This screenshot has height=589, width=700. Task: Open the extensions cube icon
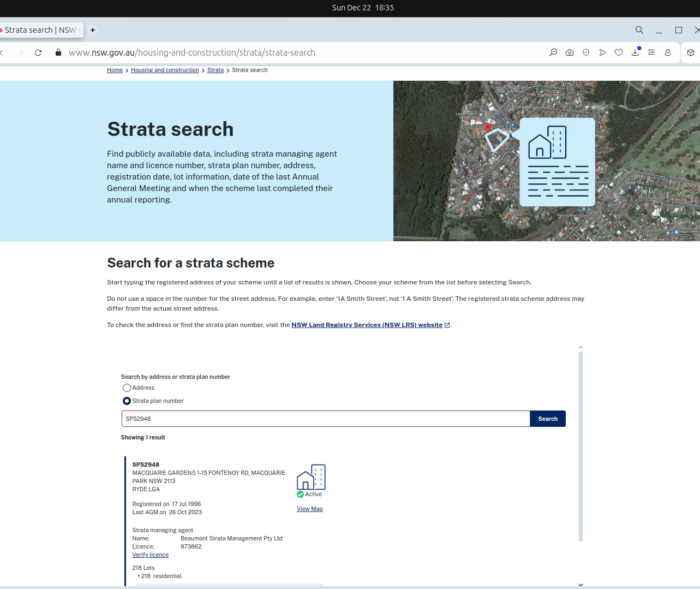[691, 52]
